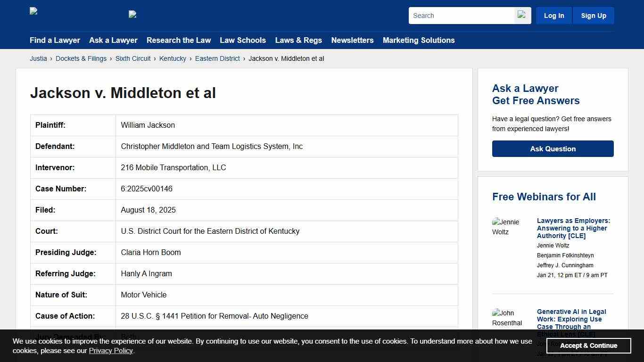Open the Laws & Regs menu

[x=298, y=41]
